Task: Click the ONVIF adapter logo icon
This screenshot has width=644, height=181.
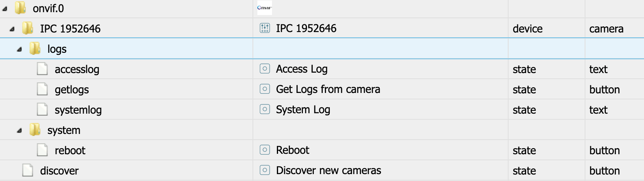Action: 264,8
